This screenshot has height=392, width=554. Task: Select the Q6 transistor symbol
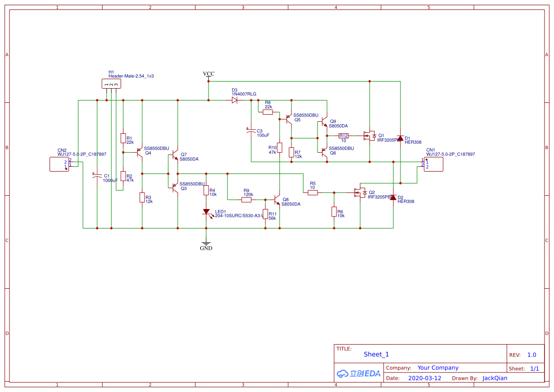tap(324, 152)
